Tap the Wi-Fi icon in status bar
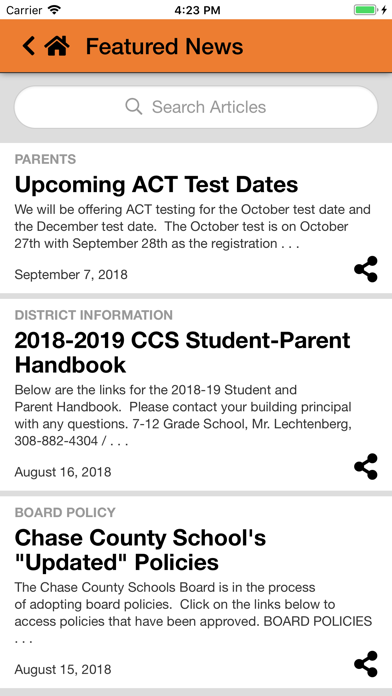 coord(55,10)
